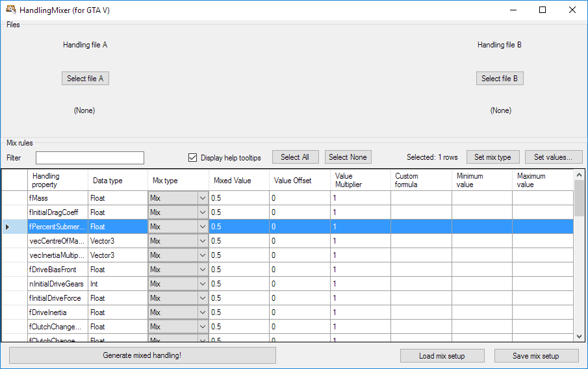The height and width of the screenshot is (369, 588).
Task: Expand Mix type dropdown for fInitialDragCoeff
Action: 202,212
